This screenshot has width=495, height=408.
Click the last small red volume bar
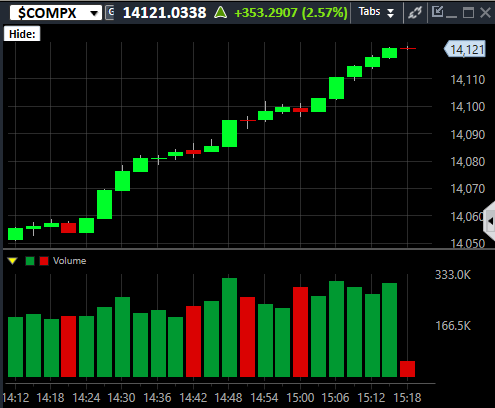(407, 369)
